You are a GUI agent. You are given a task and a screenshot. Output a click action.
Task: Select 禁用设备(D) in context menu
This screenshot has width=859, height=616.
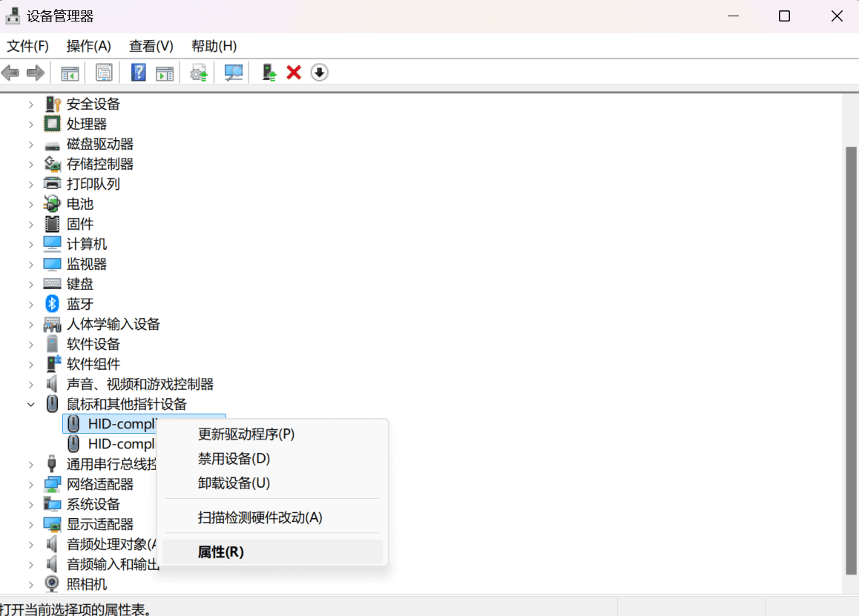pos(234,458)
